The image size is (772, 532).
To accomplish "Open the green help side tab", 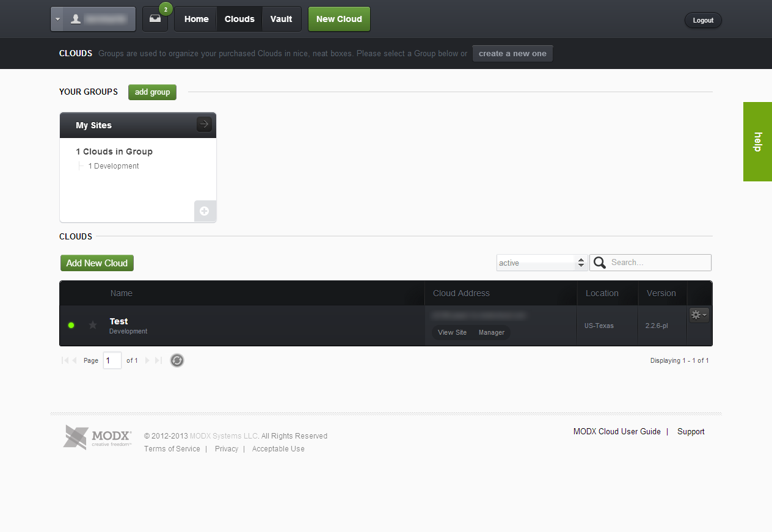I will pyautogui.click(x=757, y=142).
